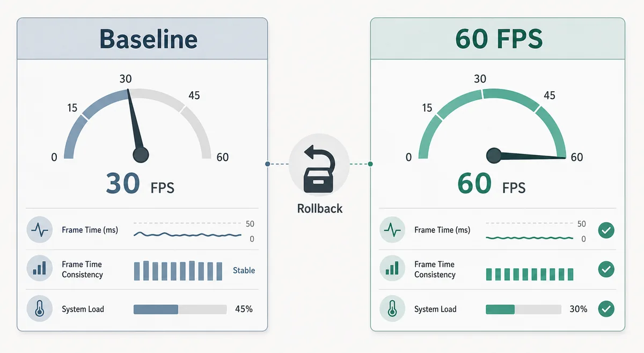Click Baseline System Load label

(x=83, y=310)
